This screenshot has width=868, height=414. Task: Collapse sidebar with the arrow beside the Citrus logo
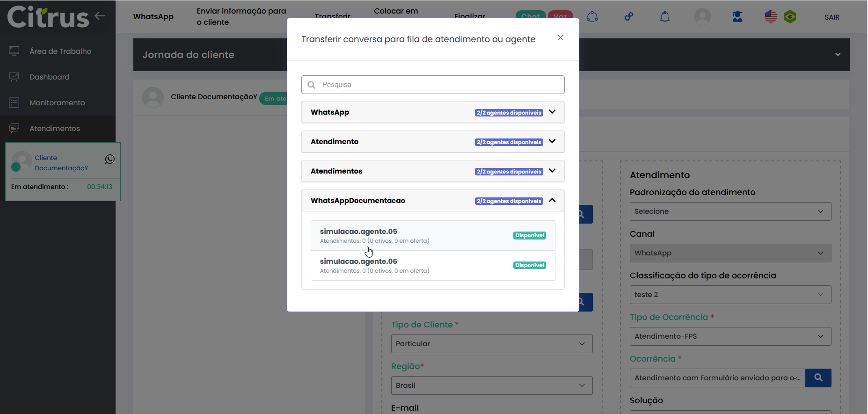click(x=100, y=16)
